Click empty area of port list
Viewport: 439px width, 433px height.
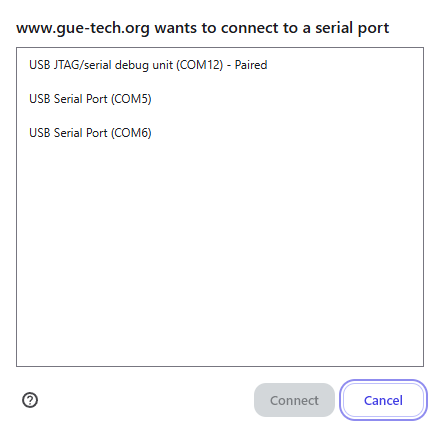click(220, 257)
